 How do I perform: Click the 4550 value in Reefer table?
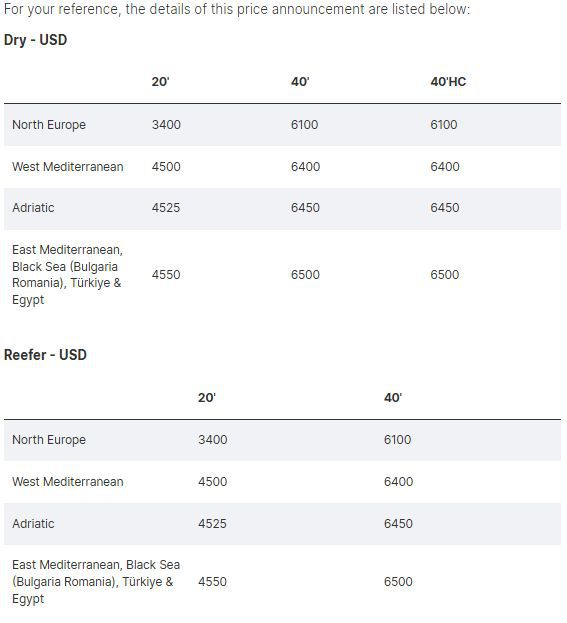(x=212, y=582)
